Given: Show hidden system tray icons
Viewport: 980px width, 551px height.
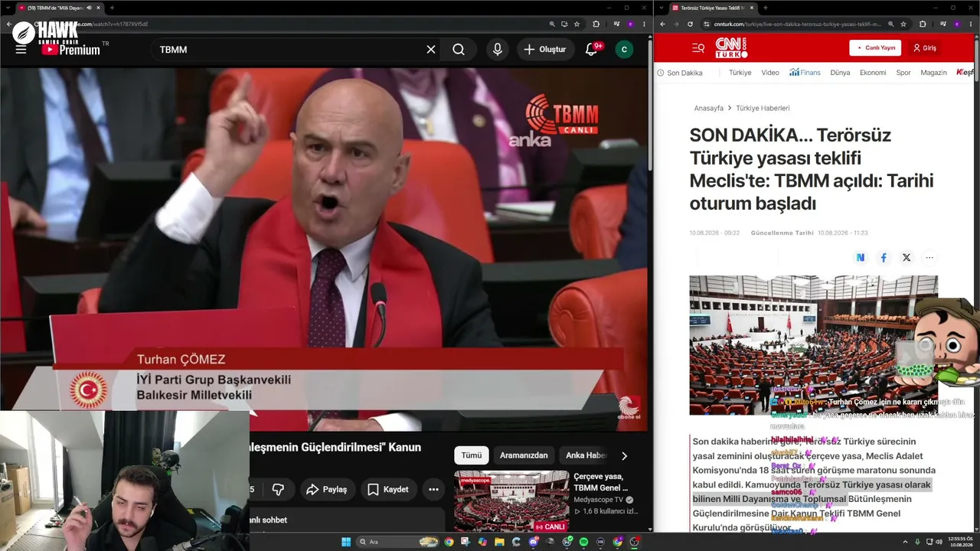Looking at the screenshot, I should (905, 542).
